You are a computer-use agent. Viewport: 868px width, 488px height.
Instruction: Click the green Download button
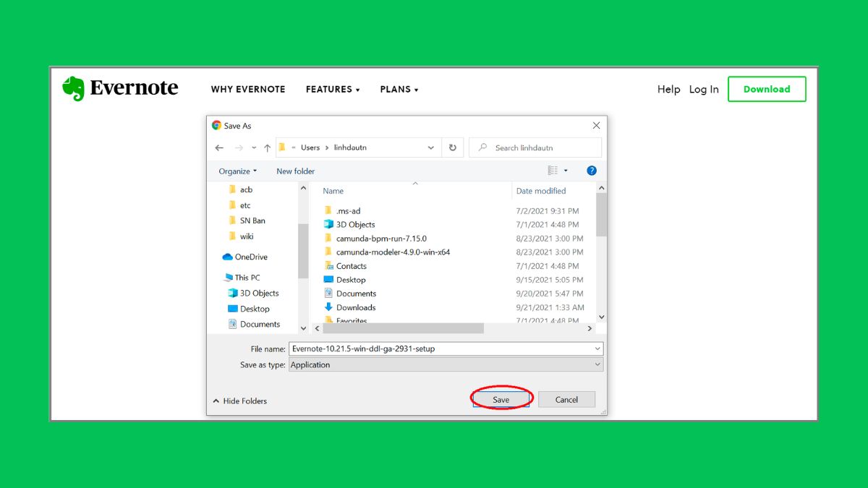click(767, 89)
